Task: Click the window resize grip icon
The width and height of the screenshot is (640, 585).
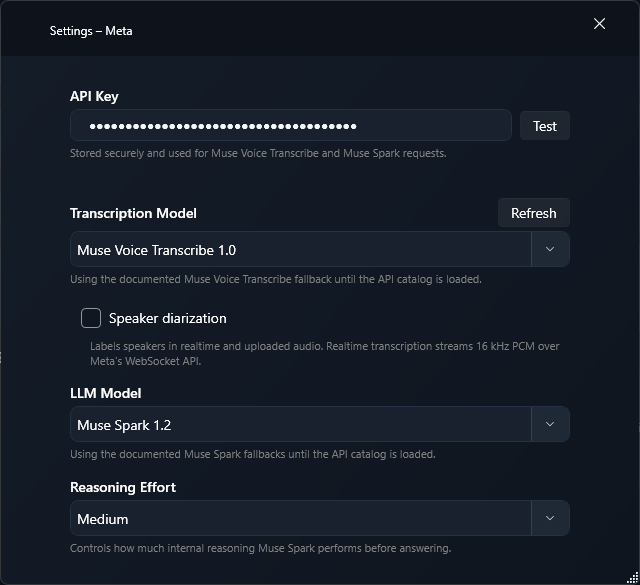Action: [633, 578]
